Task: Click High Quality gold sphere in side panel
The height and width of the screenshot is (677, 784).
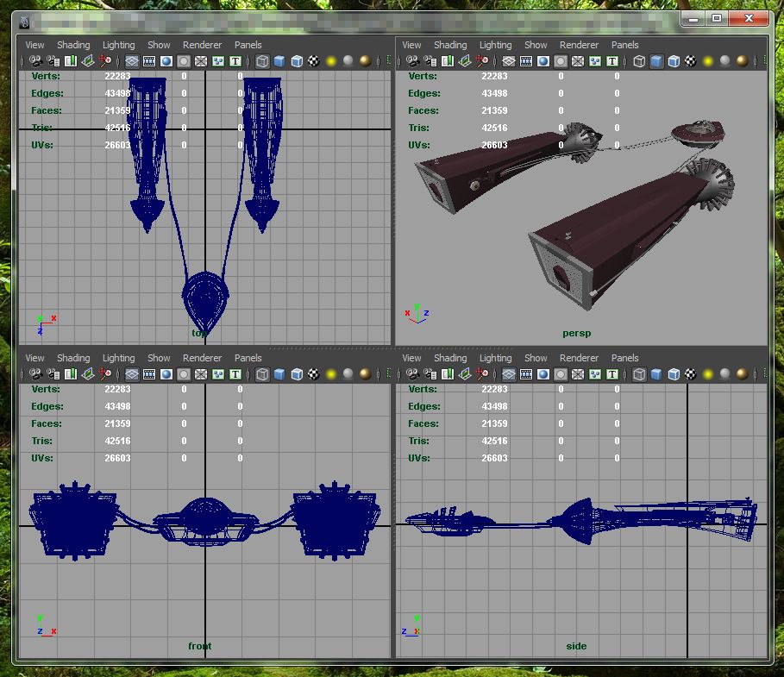Action: tap(743, 374)
